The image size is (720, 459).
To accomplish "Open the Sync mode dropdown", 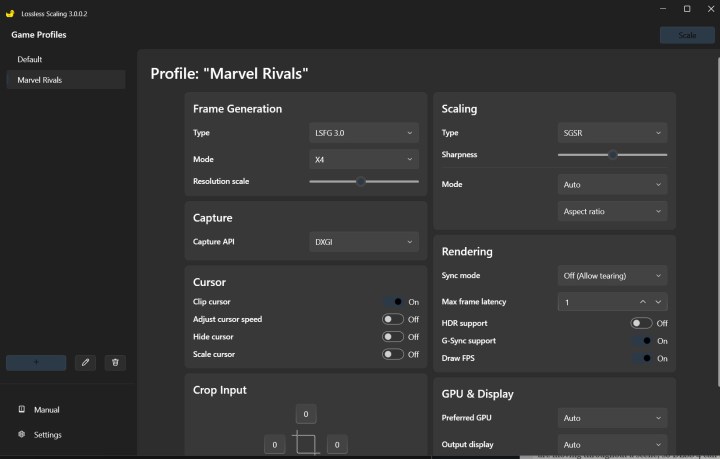I will (x=611, y=275).
